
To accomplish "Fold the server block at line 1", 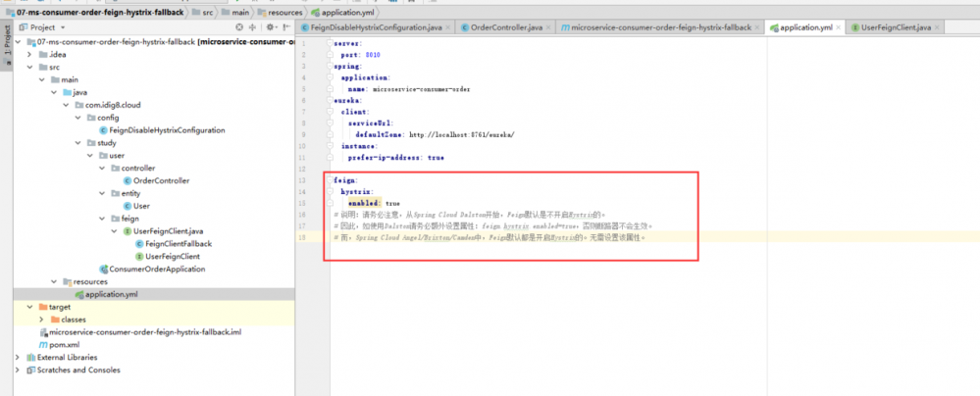I will 330,44.
